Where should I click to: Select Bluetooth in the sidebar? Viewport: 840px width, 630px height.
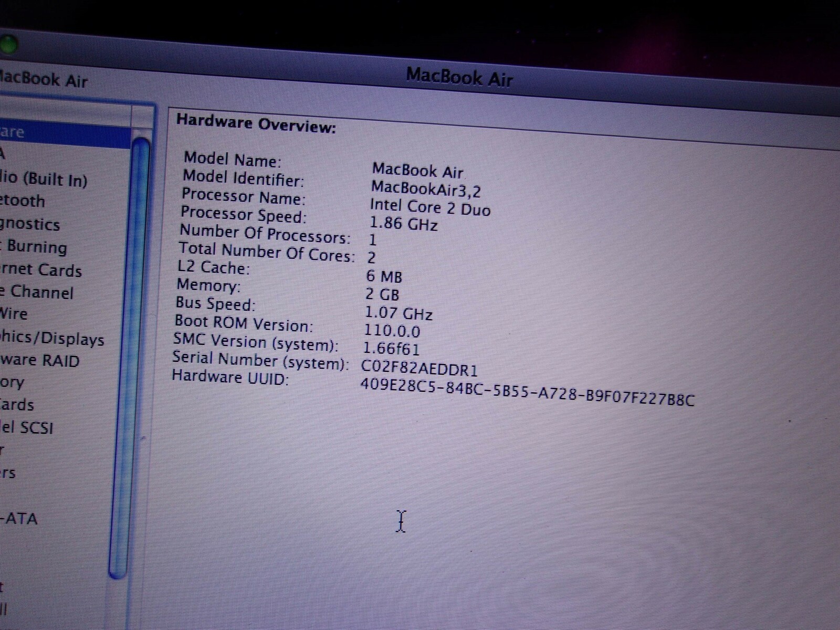[x=23, y=201]
